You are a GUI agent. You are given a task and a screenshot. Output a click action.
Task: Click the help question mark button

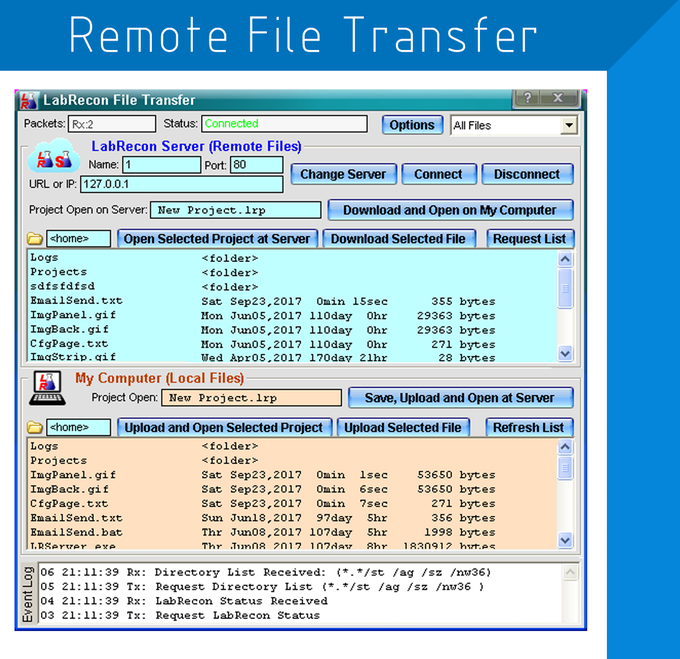(527, 98)
